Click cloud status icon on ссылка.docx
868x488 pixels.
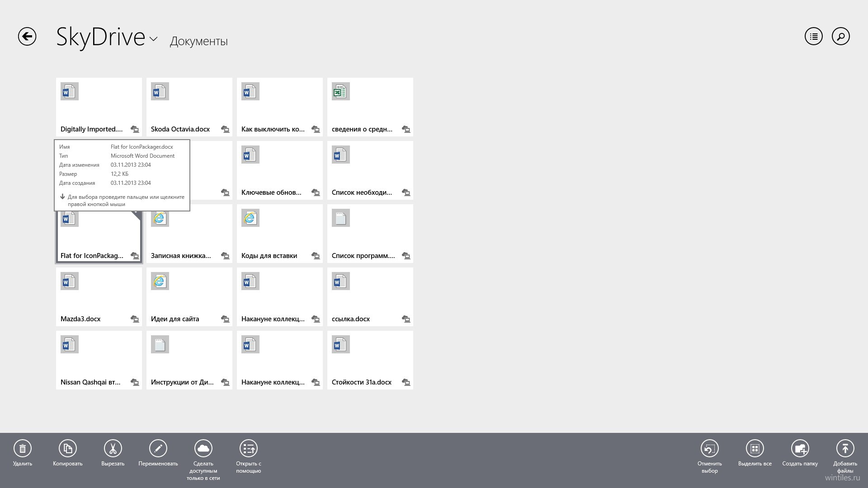pos(406,319)
